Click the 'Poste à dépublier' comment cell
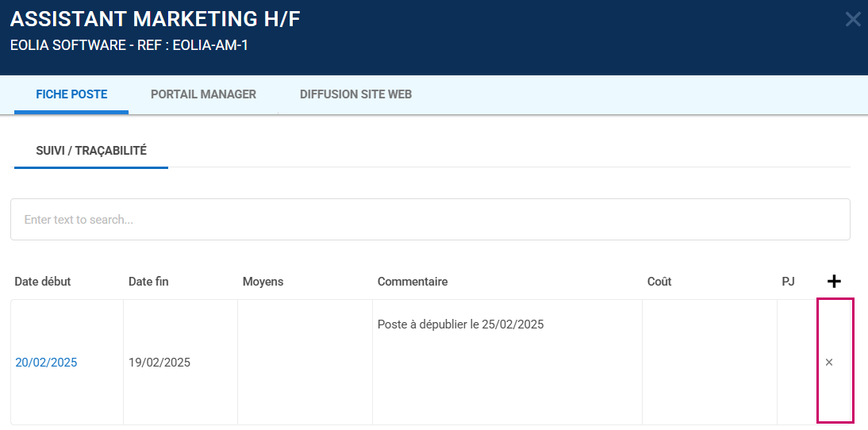The image size is (868, 430). pos(461,324)
